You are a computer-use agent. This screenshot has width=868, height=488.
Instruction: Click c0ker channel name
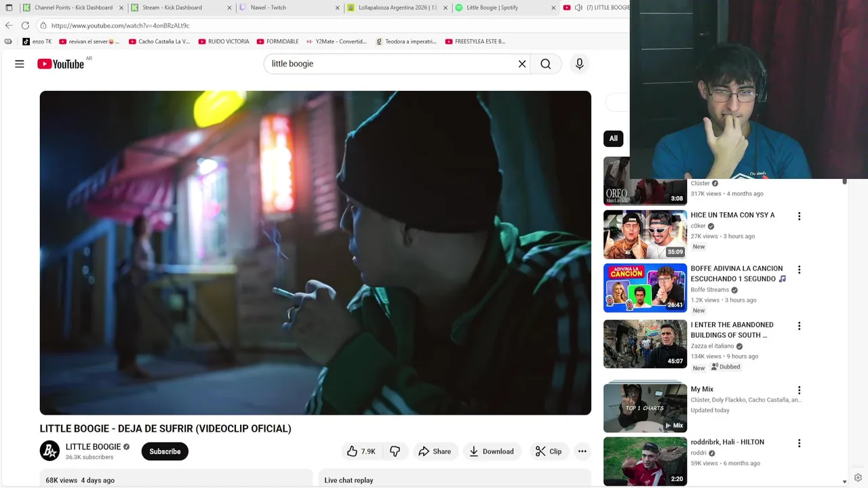pyautogui.click(x=698, y=226)
